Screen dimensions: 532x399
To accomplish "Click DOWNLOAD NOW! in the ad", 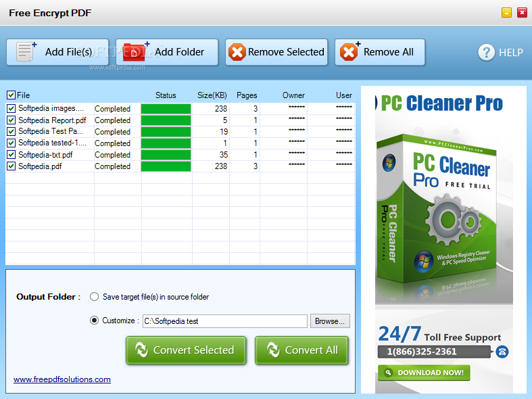I will (x=424, y=373).
